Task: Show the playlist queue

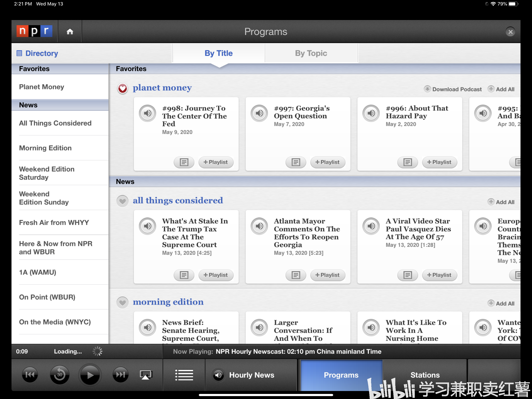Action: (184, 375)
